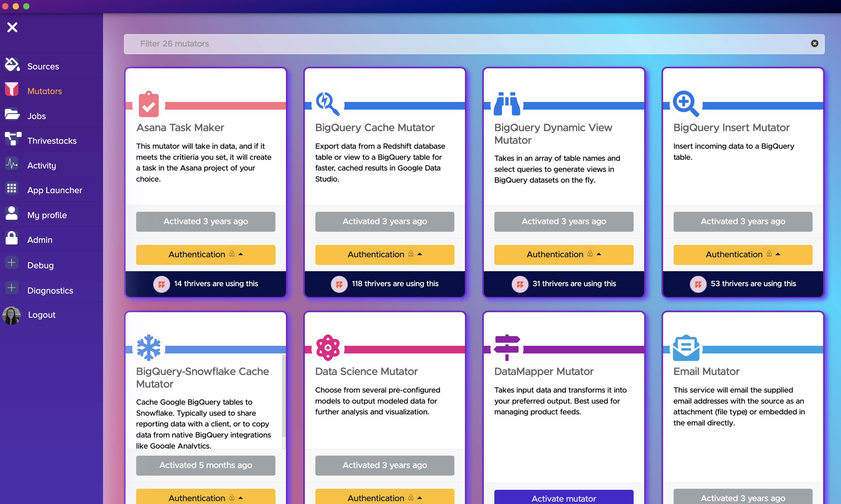Click the Activity pulse icon
This screenshot has height=504, width=841.
click(12, 164)
